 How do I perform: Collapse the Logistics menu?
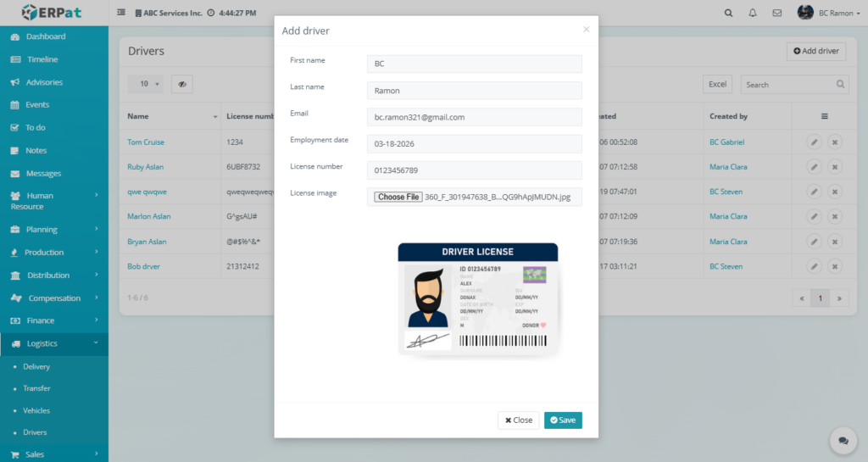point(53,343)
